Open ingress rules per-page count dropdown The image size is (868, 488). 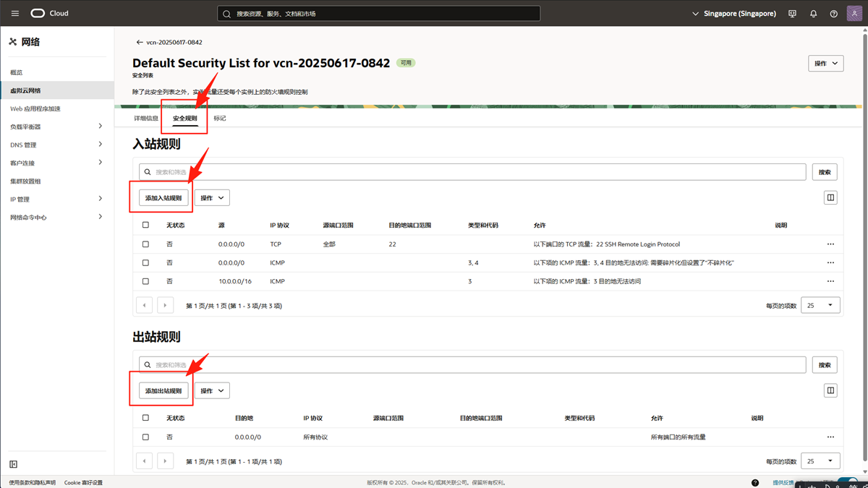(820, 306)
